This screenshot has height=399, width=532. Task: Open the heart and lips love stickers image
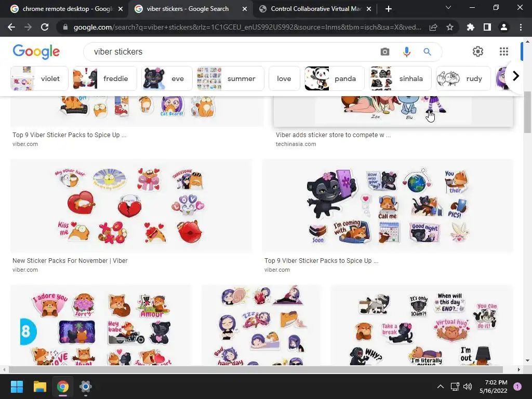tap(131, 206)
